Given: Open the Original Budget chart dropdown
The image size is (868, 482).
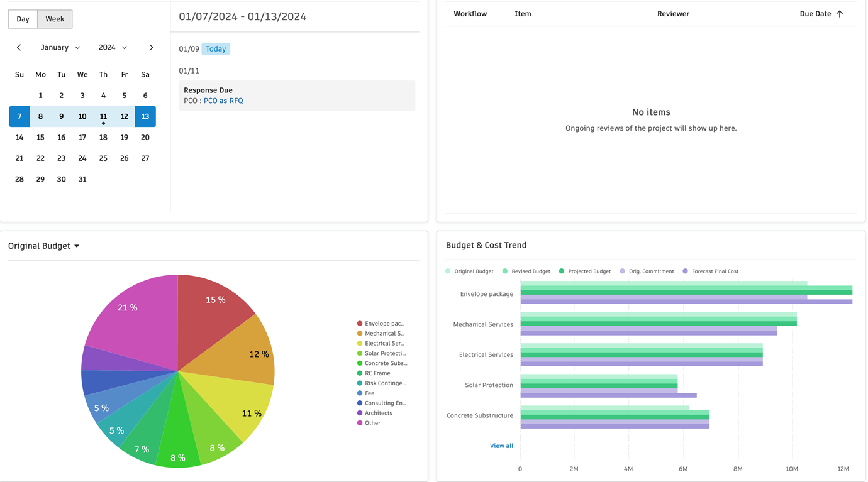Looking at the screenshot, I should (44, 246).
